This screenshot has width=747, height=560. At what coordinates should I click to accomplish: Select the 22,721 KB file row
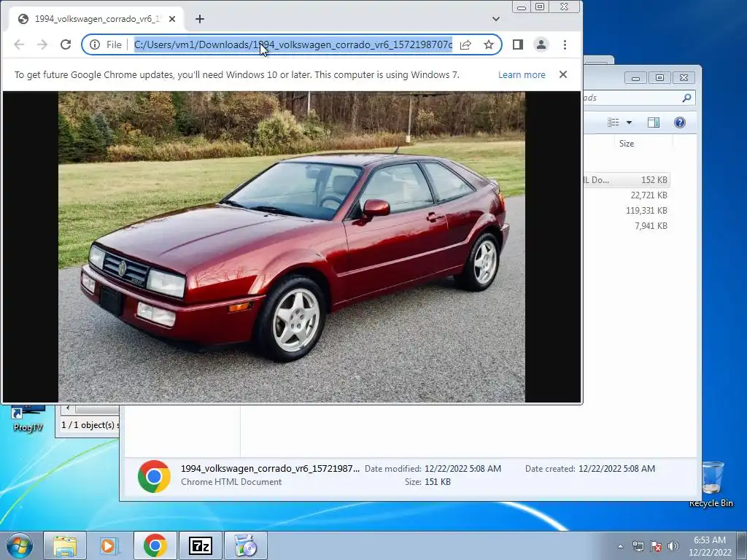click(627, 195)
